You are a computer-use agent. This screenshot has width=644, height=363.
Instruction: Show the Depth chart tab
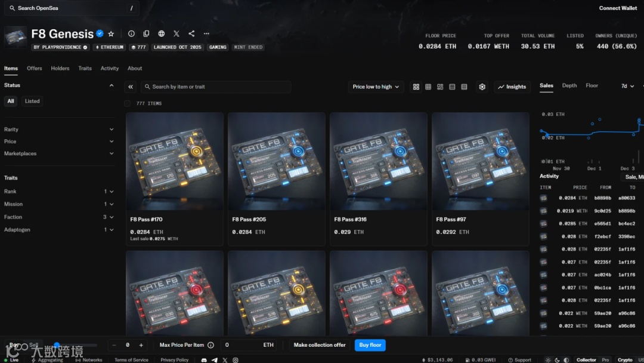(569, 85)
